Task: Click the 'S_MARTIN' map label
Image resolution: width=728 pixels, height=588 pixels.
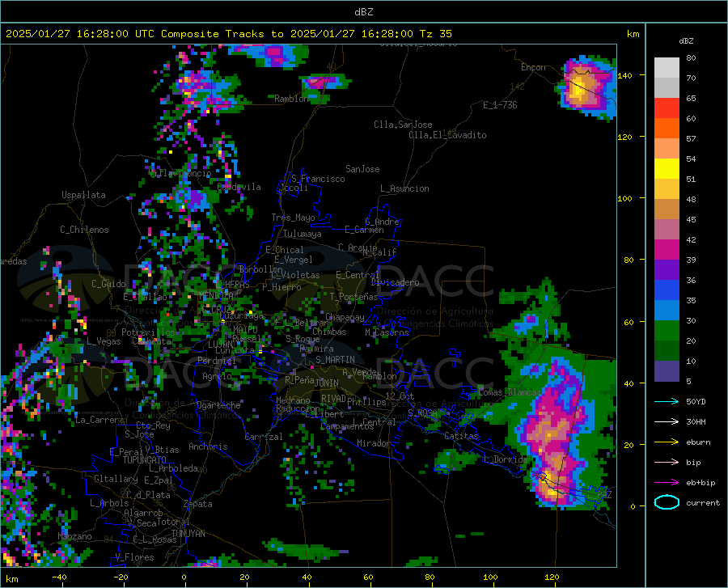Action: 335,360
